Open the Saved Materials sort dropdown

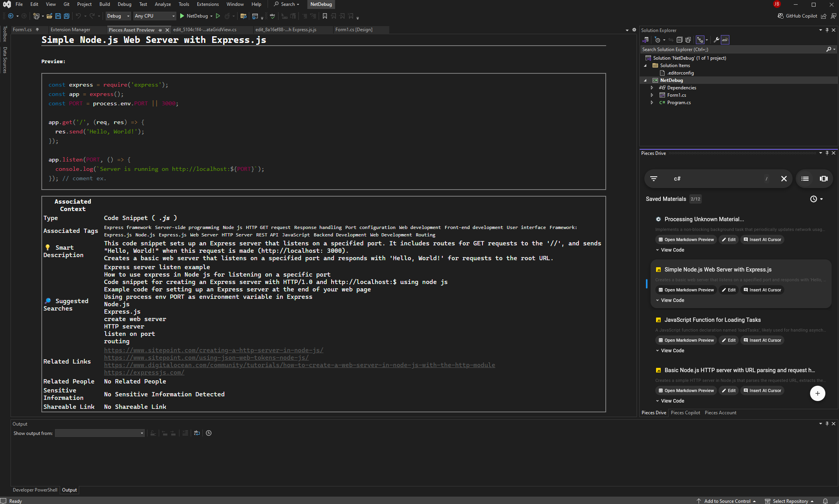click(816, 199)
